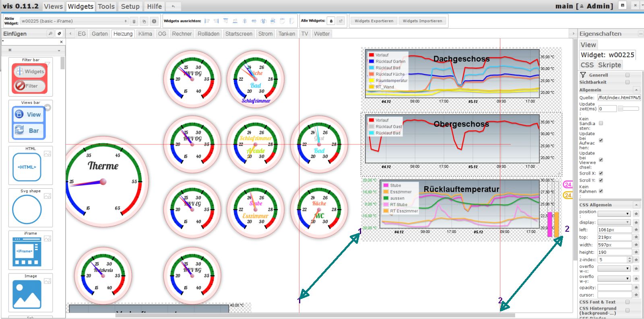Click the eraser icon in Einfügen header
Image resolution: width=644 pixels, height=319 pixels.
pos(59,34)
